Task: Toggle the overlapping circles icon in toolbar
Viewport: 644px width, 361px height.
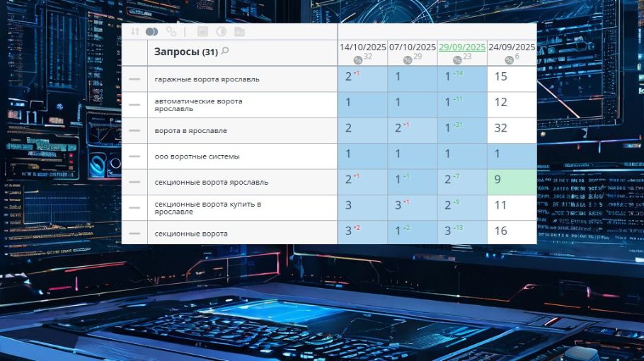Action: tap(151, 32)
